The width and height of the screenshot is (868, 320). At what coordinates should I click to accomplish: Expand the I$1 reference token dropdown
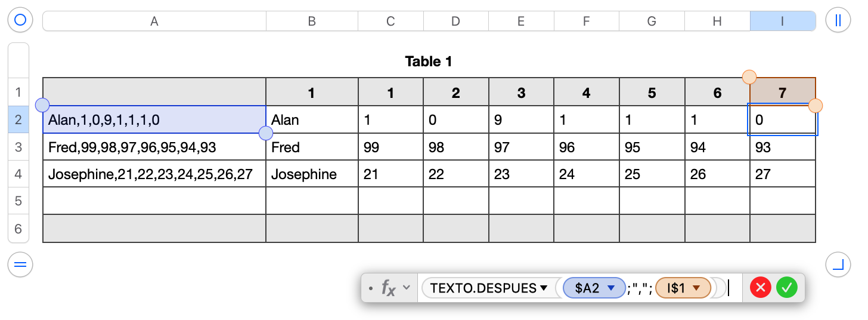[696, 288]
